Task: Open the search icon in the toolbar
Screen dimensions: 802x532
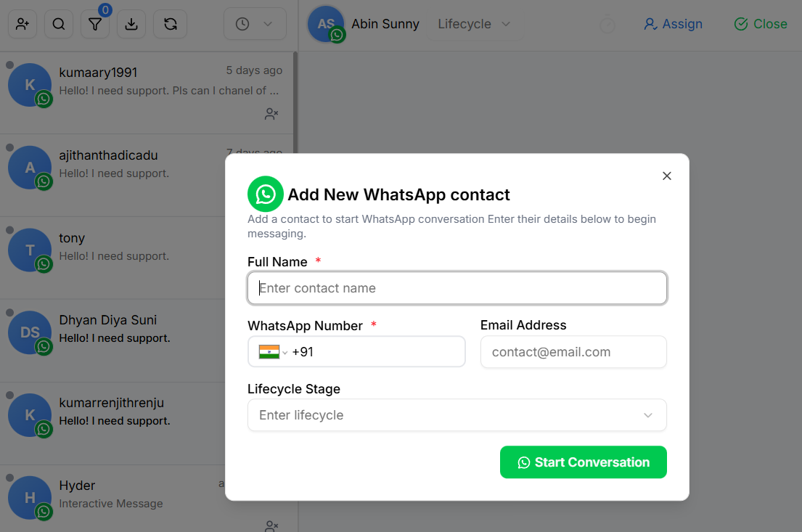Action: (x=58, y=24)
